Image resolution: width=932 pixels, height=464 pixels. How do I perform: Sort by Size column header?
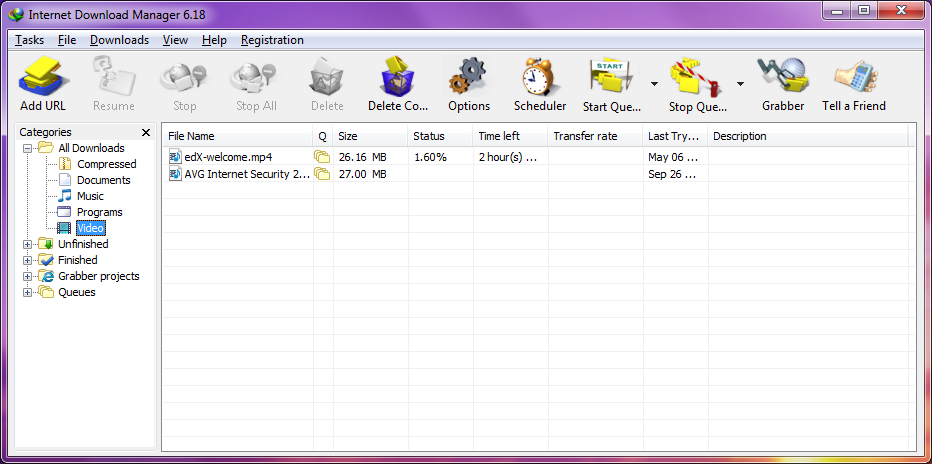point(370,136)
